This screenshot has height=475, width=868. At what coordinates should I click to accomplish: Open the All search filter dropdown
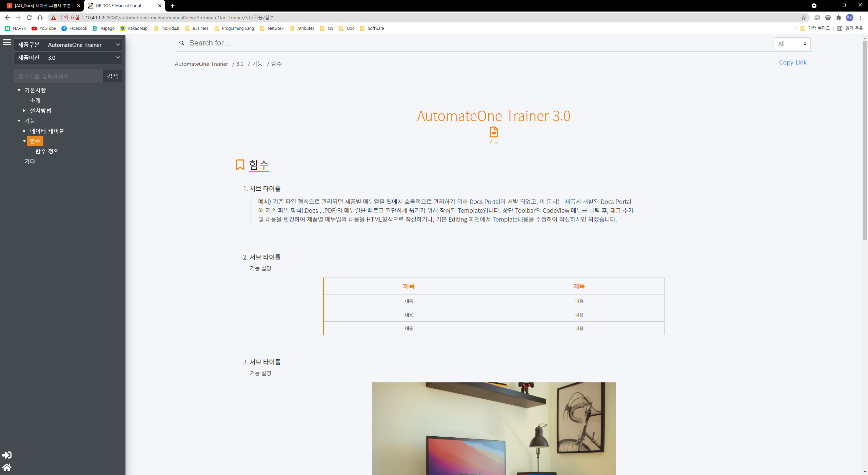(x=792, y=44)
